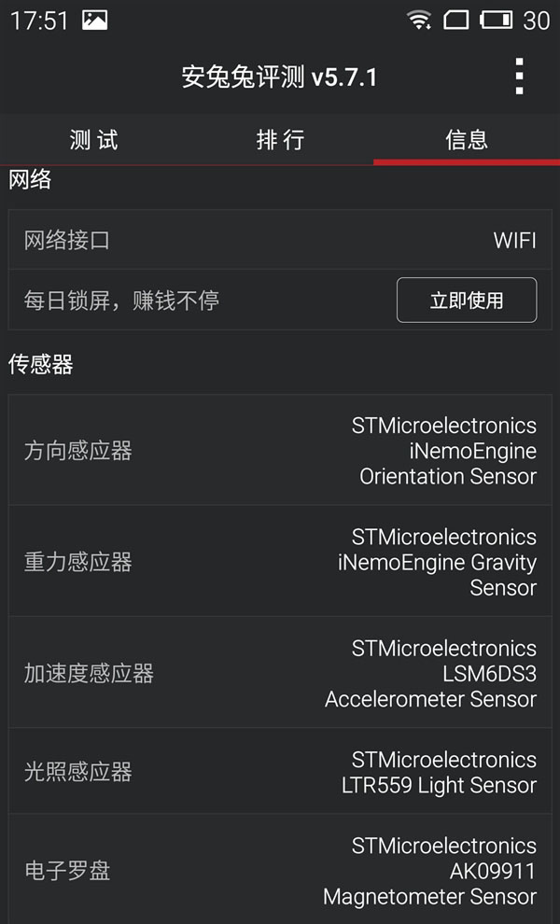Image resolution: width=560 pixels, height=924 pixels.
Task: Open the 排行 tab
Action: (280, 140)
